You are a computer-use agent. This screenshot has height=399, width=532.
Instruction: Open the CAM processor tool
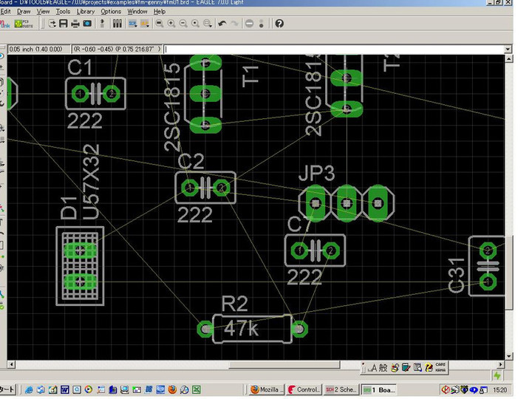click(87, 24)
